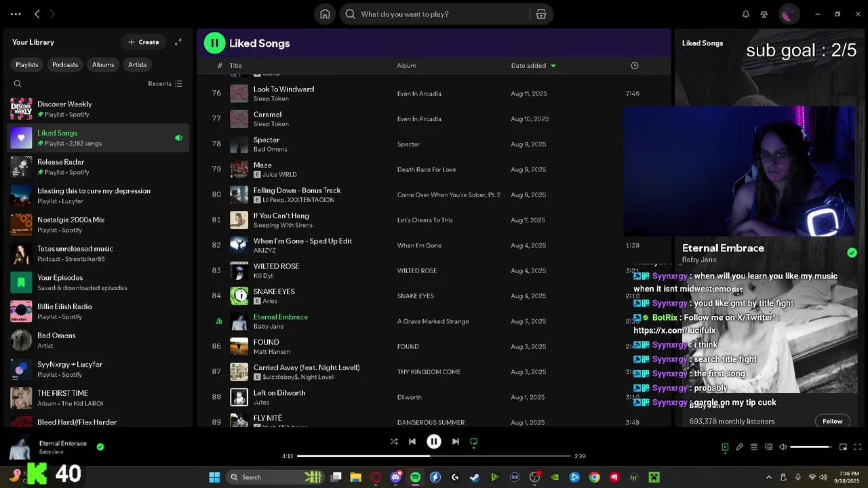The height and width of the screenshot is (488, 868).
Task: Open Recents sort and view options
Action: pyautogui.click(x=165, y=84)
